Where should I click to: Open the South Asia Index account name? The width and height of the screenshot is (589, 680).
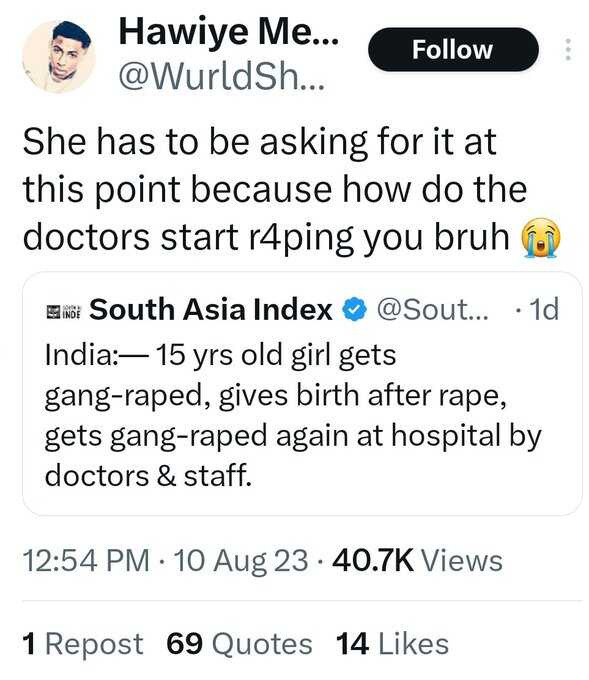[x=210, y=310]
